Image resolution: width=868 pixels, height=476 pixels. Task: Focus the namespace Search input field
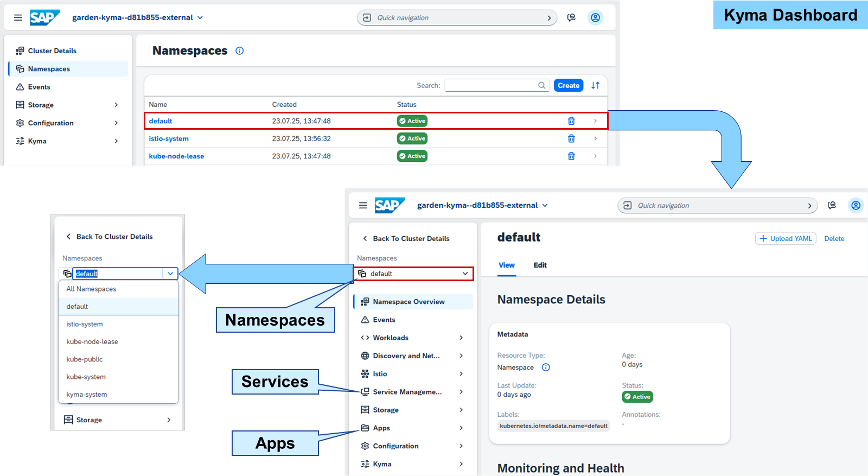pyautogui.click(x=496, y=85)
